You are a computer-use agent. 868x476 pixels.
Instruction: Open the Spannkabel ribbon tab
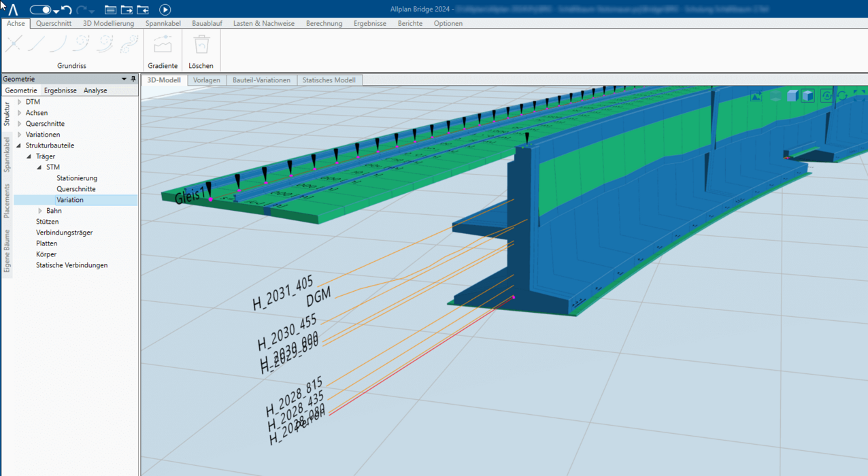(x=163, y=23)
